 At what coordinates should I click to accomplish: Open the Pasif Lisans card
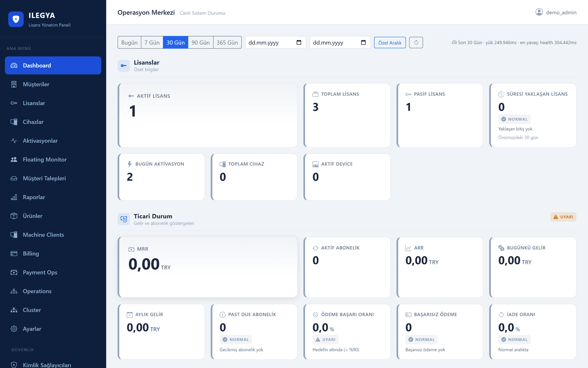440,115
